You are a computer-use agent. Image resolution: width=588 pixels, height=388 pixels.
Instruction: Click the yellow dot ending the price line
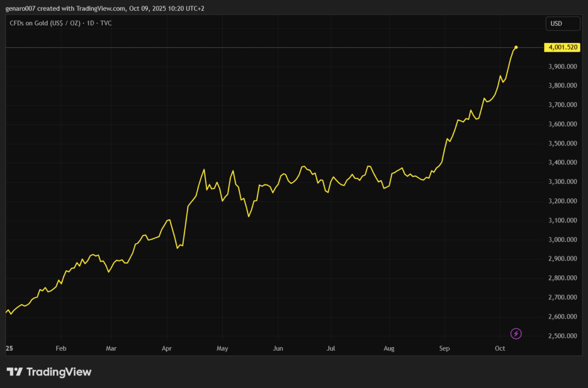click(516, 47)
